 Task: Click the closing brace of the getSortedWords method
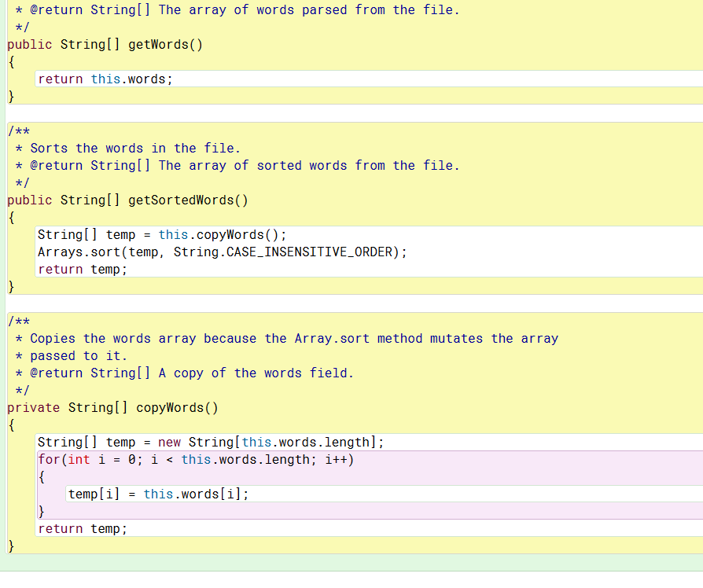click(x=11, y=286)
